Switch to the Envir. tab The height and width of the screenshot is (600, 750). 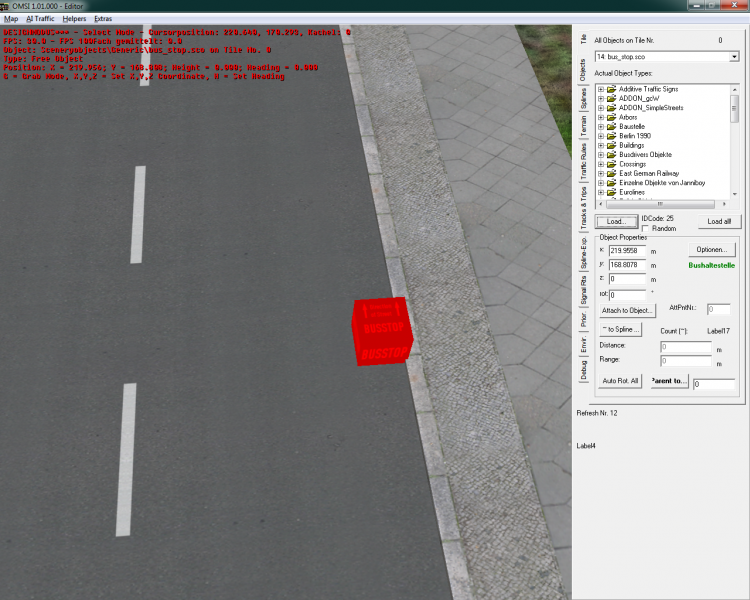tap(583, 344)
